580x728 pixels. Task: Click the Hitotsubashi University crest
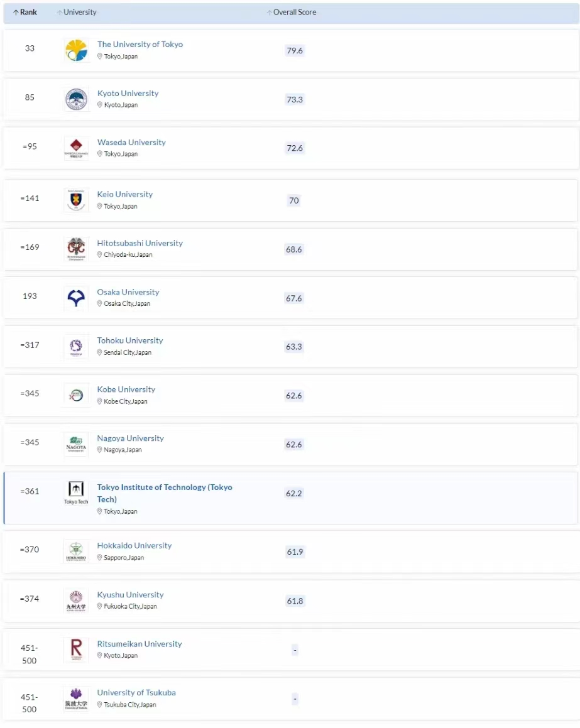76,249
